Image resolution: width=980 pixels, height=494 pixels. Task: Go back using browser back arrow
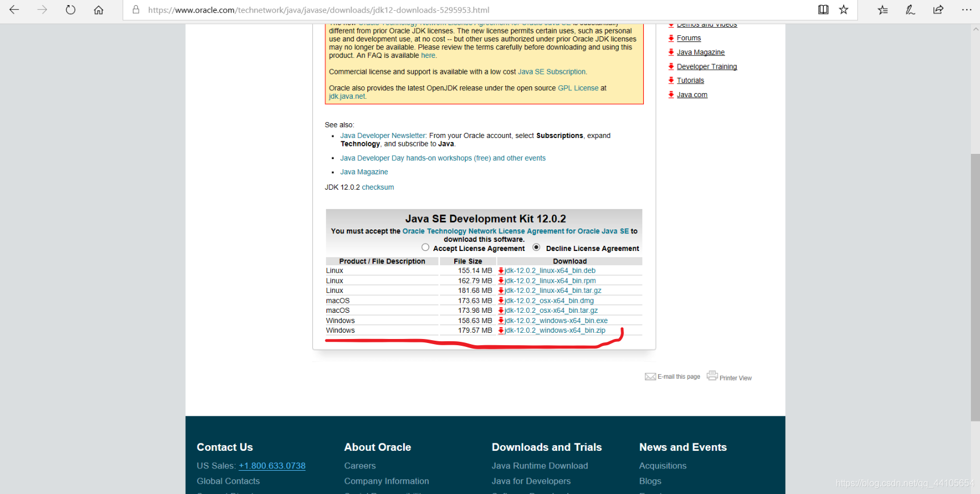(x=14, y=10)
